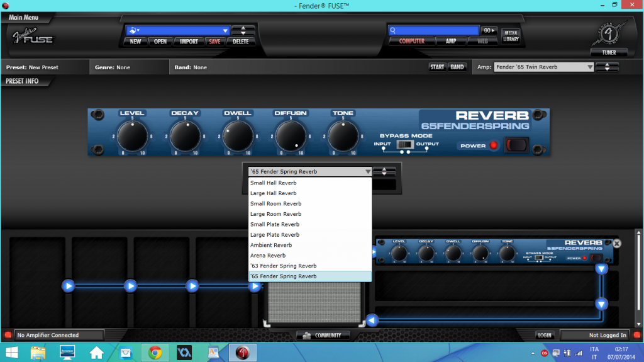Select Small Room Reverb
This screenshot has width=644, height=362.
tap(310, 203)
